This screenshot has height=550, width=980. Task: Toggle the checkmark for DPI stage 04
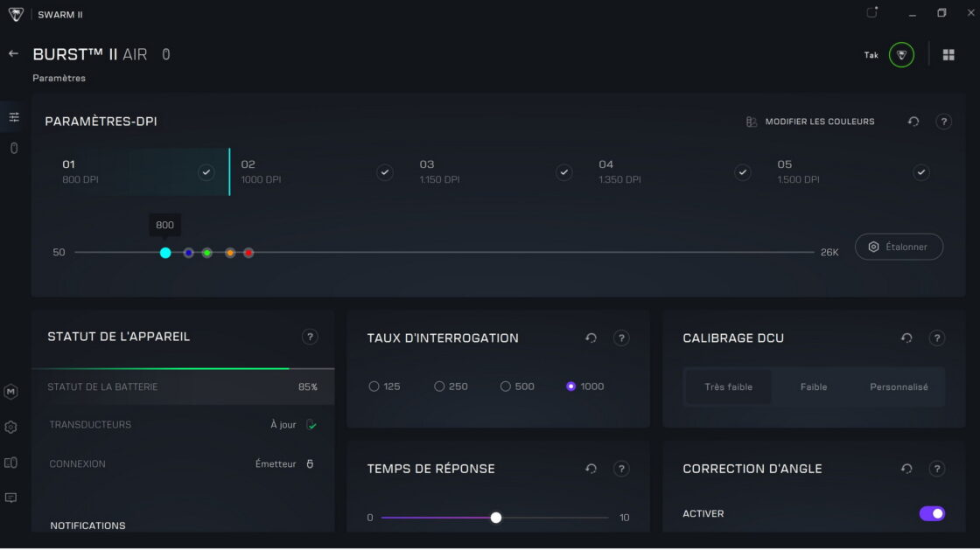(x=743, y=172)
